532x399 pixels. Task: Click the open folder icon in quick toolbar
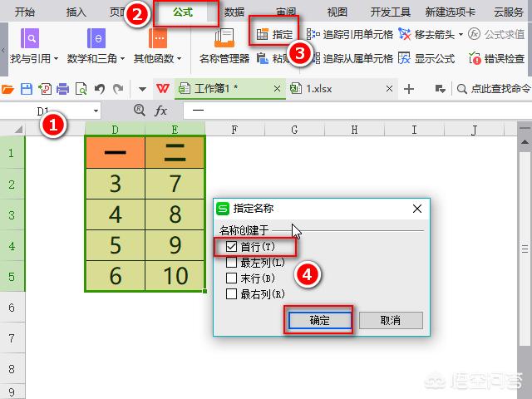7,89
